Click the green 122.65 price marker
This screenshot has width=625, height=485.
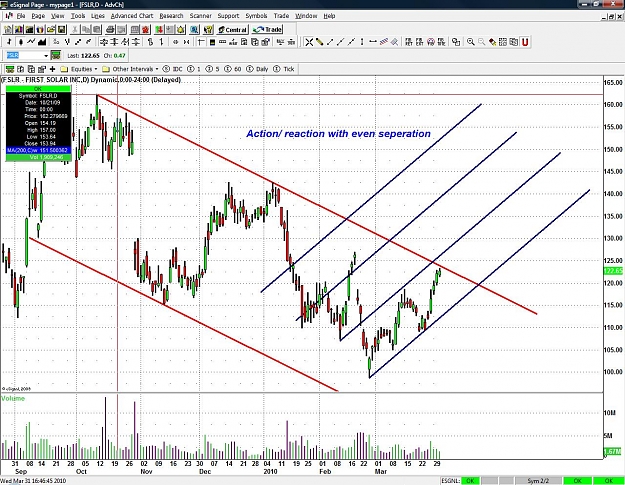click(613, 271)
